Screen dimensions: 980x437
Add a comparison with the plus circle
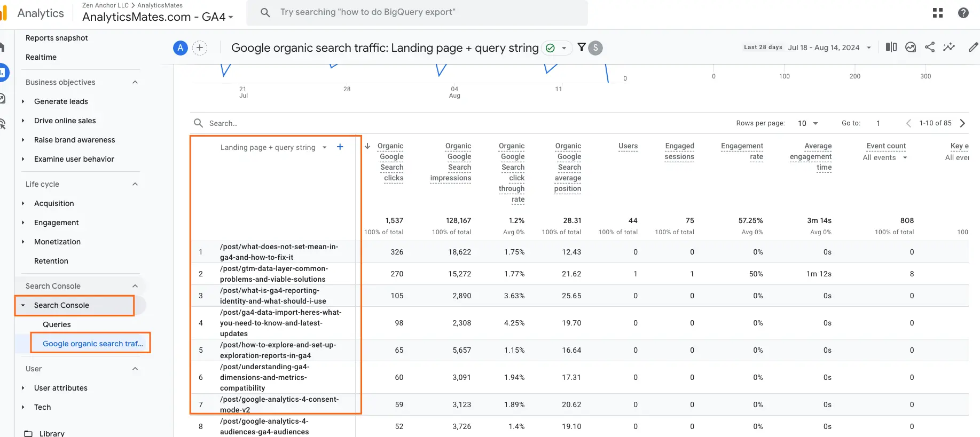coord(200,48)
